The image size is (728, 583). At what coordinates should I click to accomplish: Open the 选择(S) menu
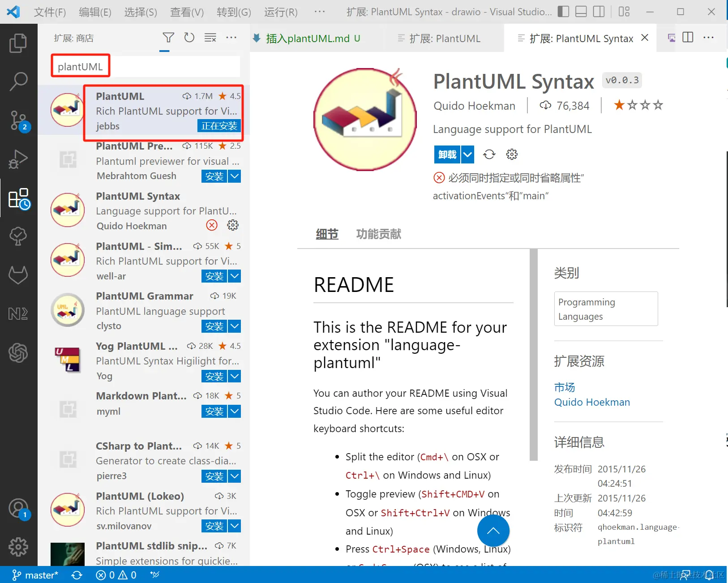click(x=141, y=12)
